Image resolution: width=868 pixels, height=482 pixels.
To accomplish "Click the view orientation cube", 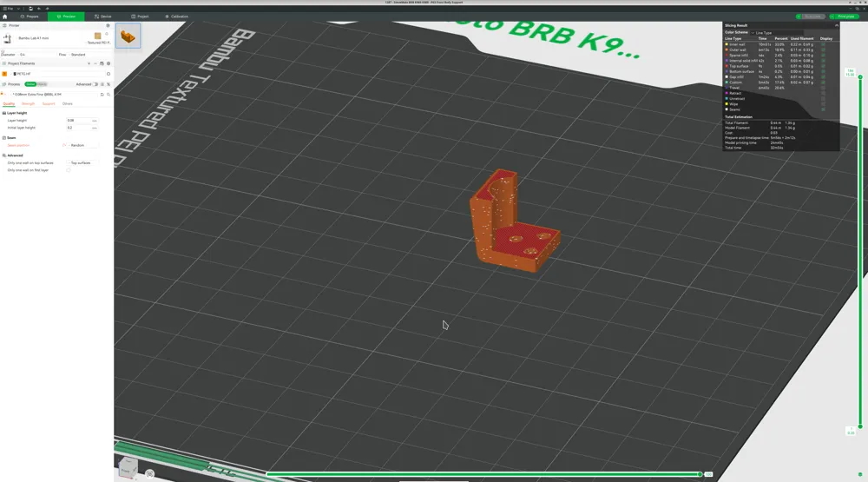I will point(128,467).
